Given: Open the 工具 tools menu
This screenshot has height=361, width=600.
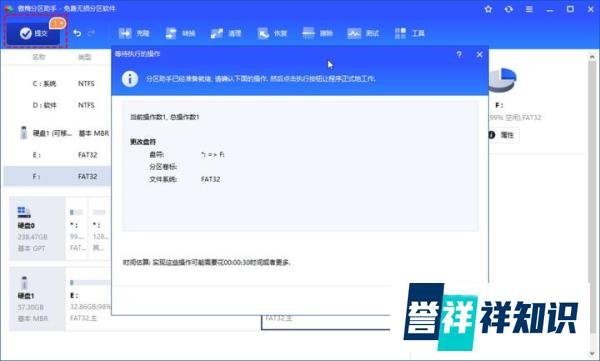Looking at the screenshot, I should [x=409, y=33].
